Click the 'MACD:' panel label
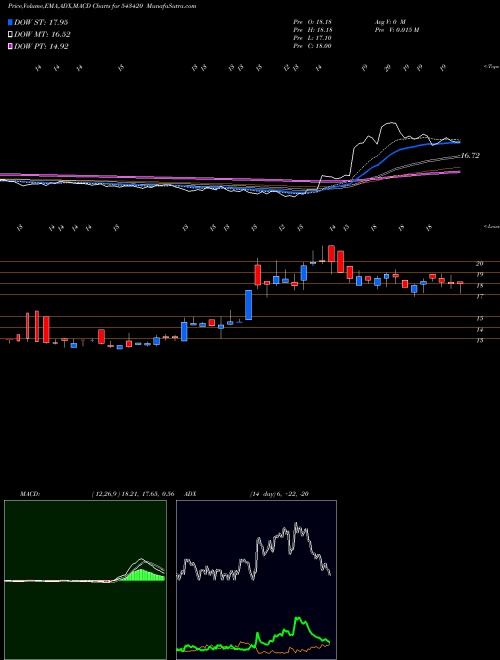The image size is (500, 660). pos(30,494)
